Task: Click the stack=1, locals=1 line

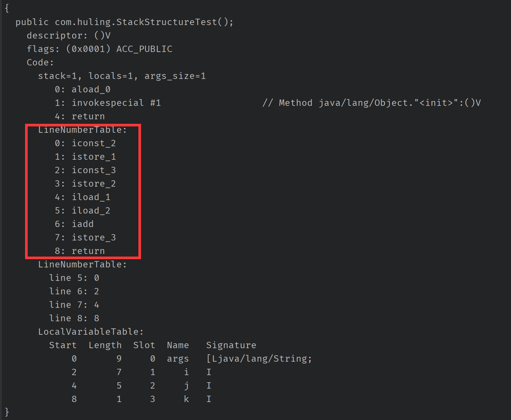Action: (122, 76)
